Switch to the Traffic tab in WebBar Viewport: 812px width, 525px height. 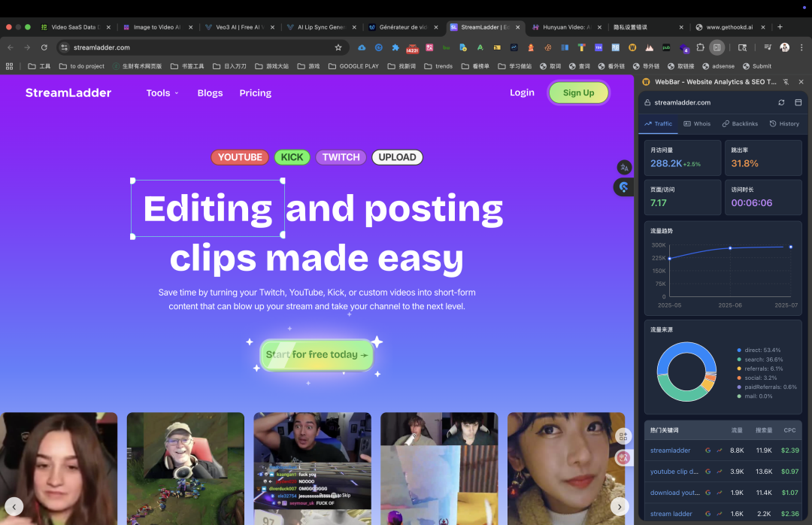point(658,124)
